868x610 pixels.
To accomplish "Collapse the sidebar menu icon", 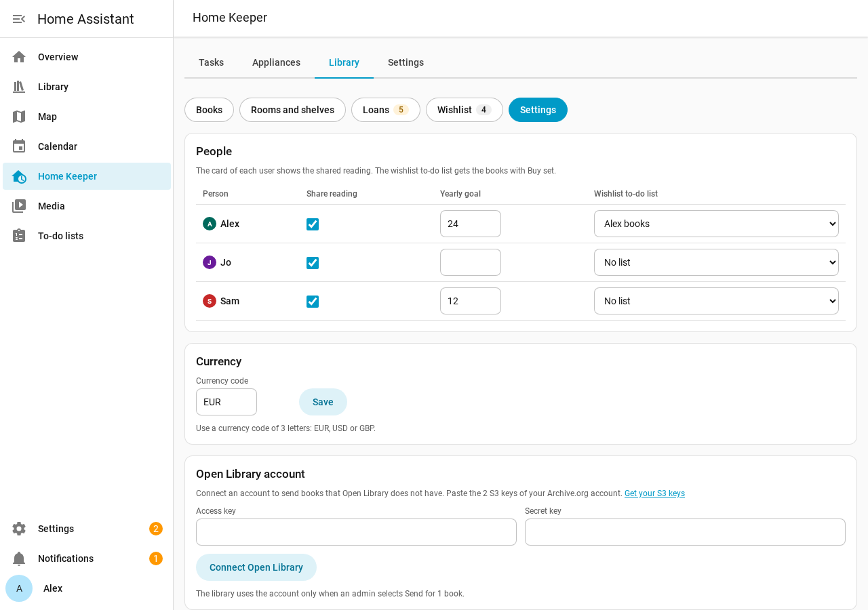I will point(19,19).
